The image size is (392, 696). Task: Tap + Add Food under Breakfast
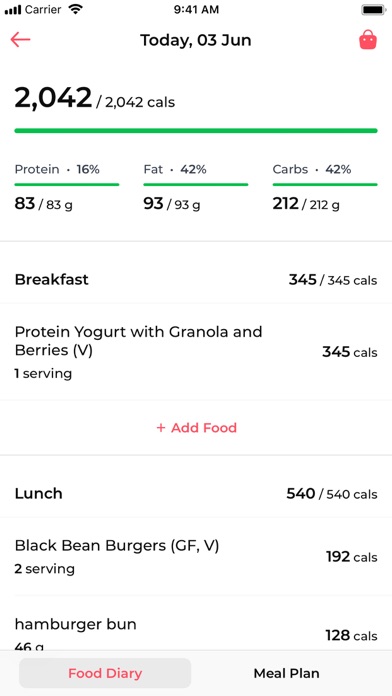[196, 427]
